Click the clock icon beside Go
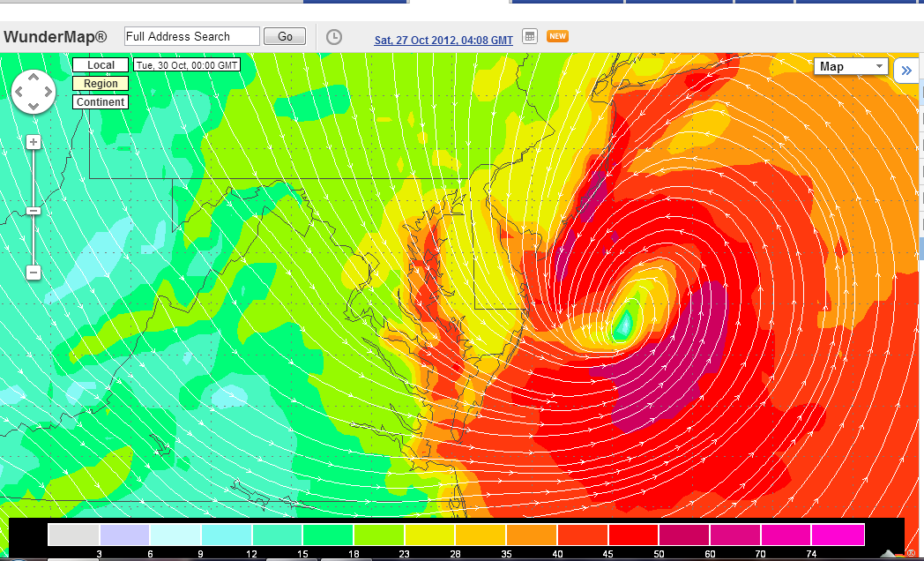 (334, 36)
